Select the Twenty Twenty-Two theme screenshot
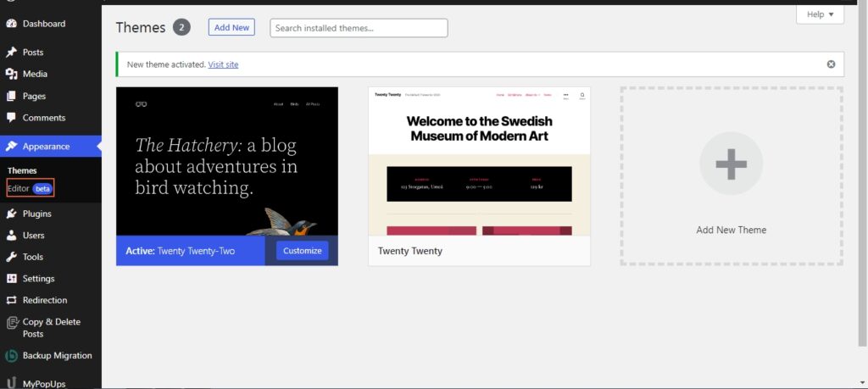This screenshot has width=868, height=389. click(x=227, y=161)
